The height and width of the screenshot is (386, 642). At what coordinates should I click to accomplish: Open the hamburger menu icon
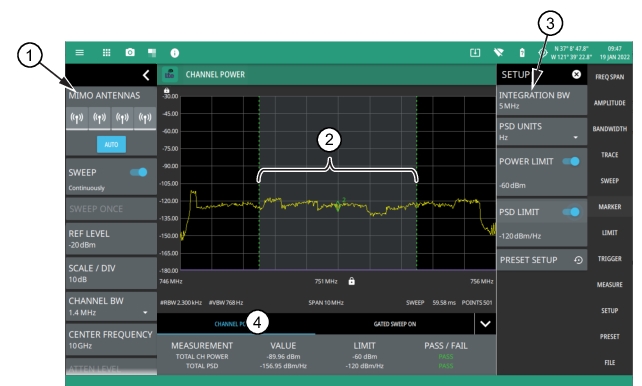tap(79, 53)
